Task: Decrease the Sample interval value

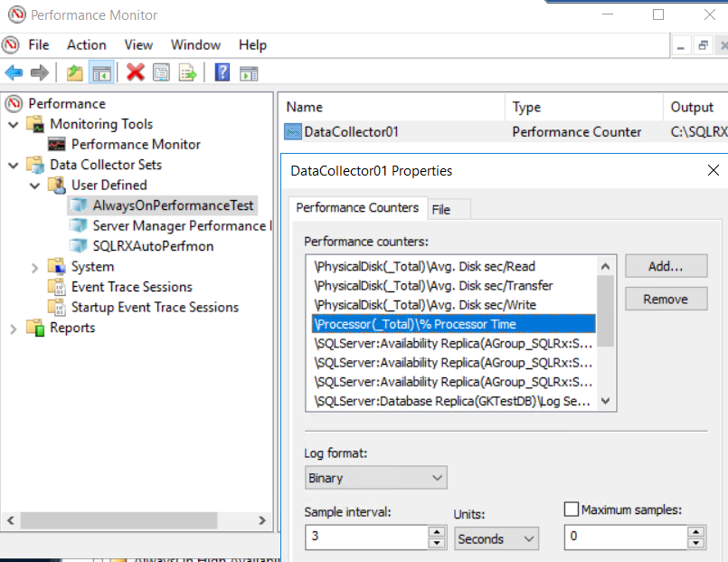Action: (x=437, y=543)
